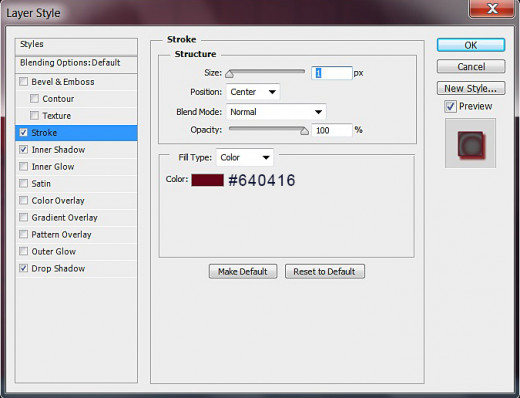This screenshot has height=398, width=520.
Task: Click the OK button
Action: pyautogui.click(x=471, y=45)
